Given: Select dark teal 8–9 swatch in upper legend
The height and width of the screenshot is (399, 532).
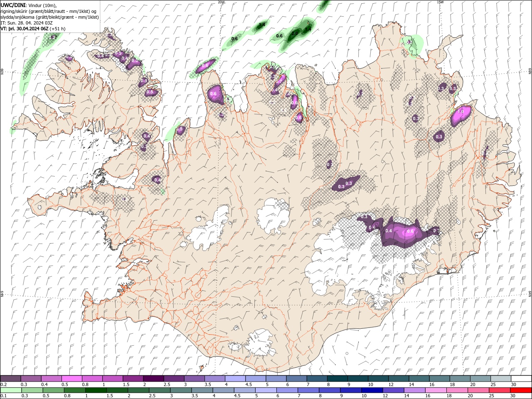Looking at the screenshot, I should tap(337, 379).
